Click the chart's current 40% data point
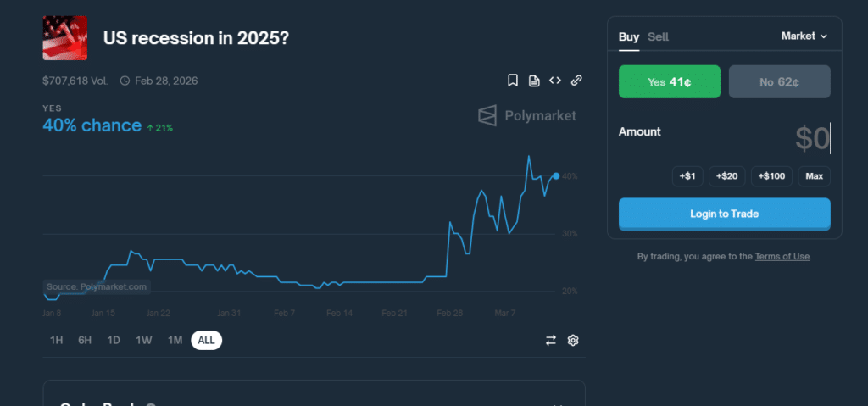 (556, 176)
